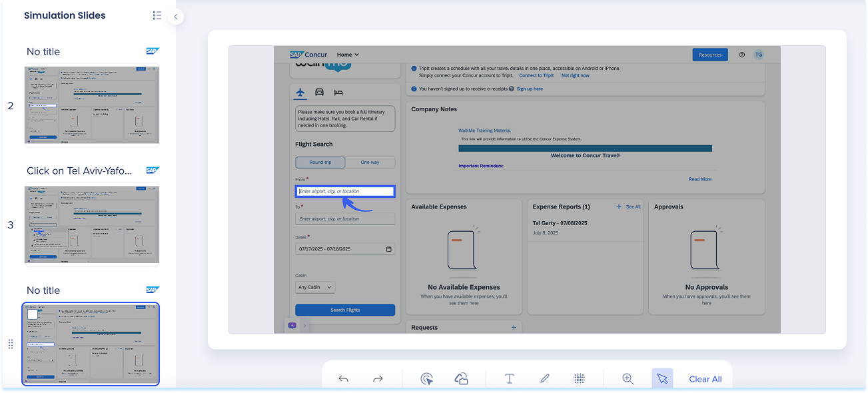The width and height of the screenshot is (868, 393).
Task: Click the highlighted From airport input field
Action: point(345,191)
